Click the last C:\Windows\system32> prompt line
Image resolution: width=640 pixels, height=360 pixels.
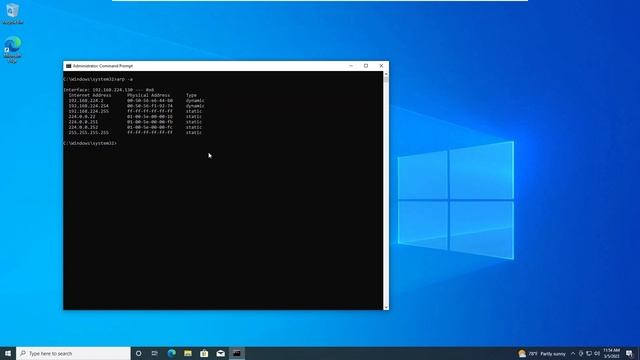(x=90, y=143)
